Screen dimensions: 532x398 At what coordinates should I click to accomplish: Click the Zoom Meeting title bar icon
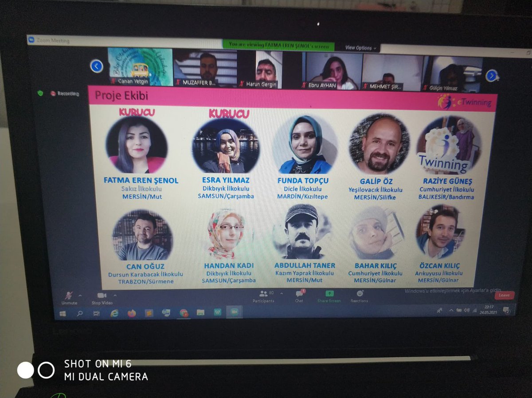(x=31, y=40)
